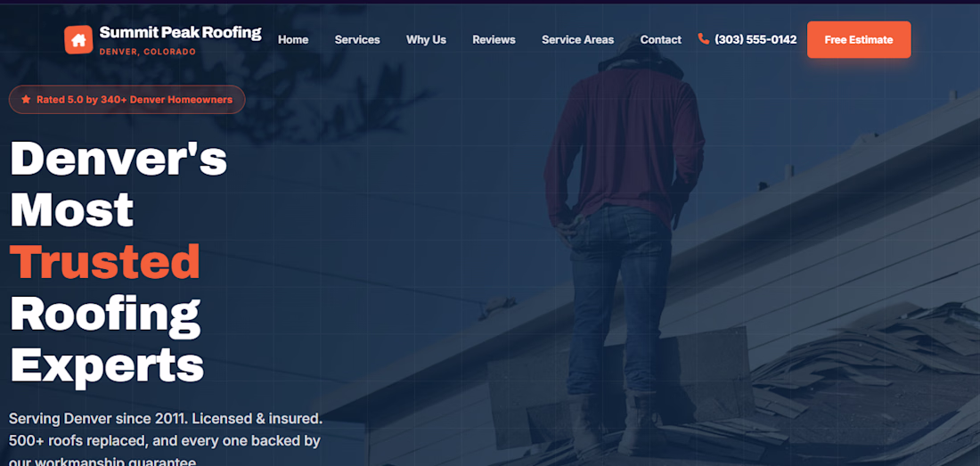Click the headline word Denver's

tap(118, 158)
